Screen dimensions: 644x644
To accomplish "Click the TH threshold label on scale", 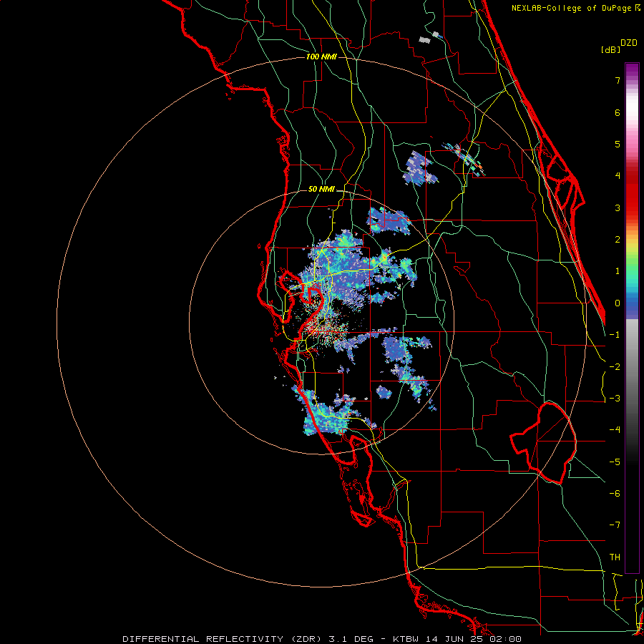I will tap(615, 557).
